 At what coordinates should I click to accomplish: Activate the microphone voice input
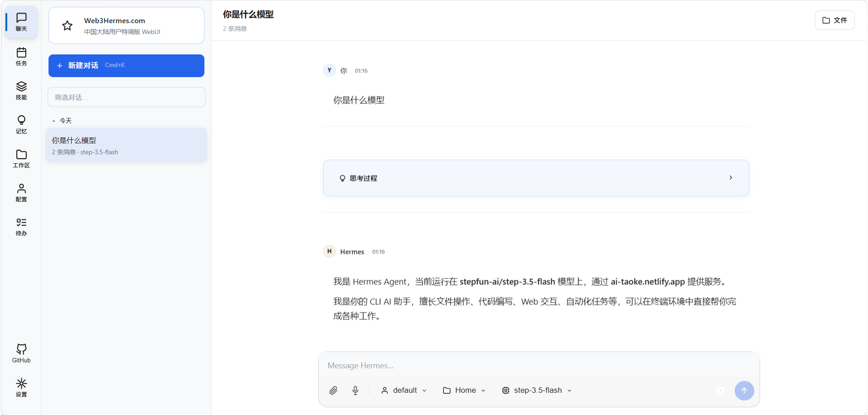pos(355,390)
